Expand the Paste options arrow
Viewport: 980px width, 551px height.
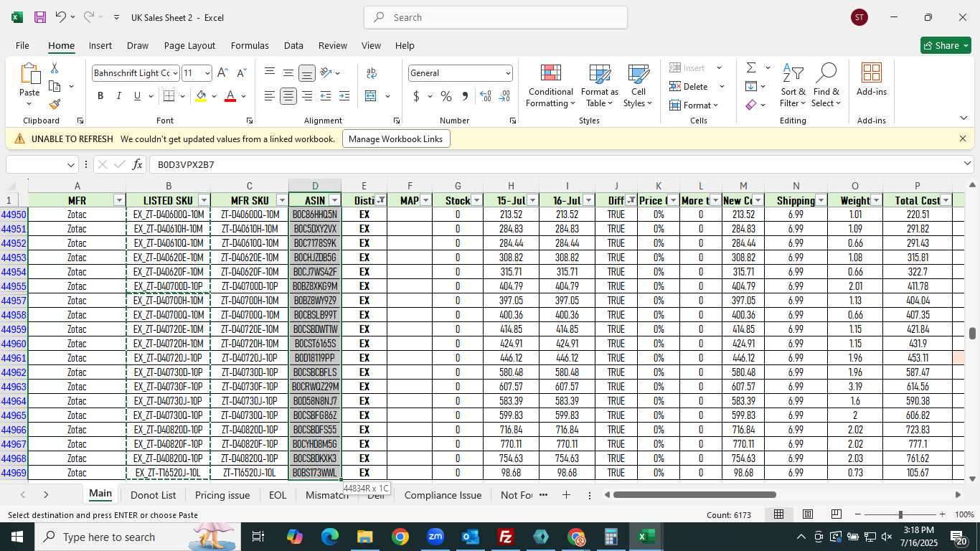pos(29,105)
